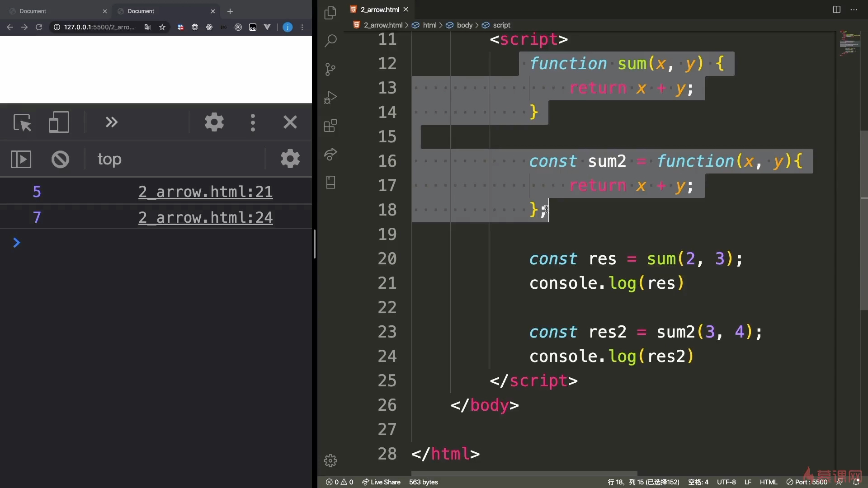Click the Vue devtools extension icon
The height and width of the screenshot is (488, 868).
click(x=267, y=27)
